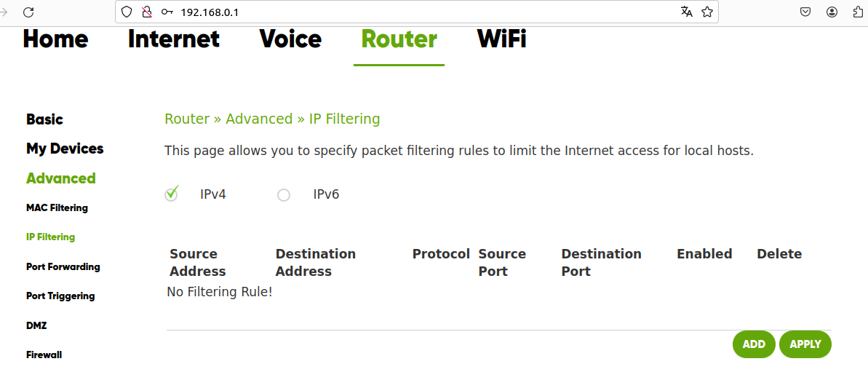Switch to the WiFi tab
868x380 pixels.
501,39
